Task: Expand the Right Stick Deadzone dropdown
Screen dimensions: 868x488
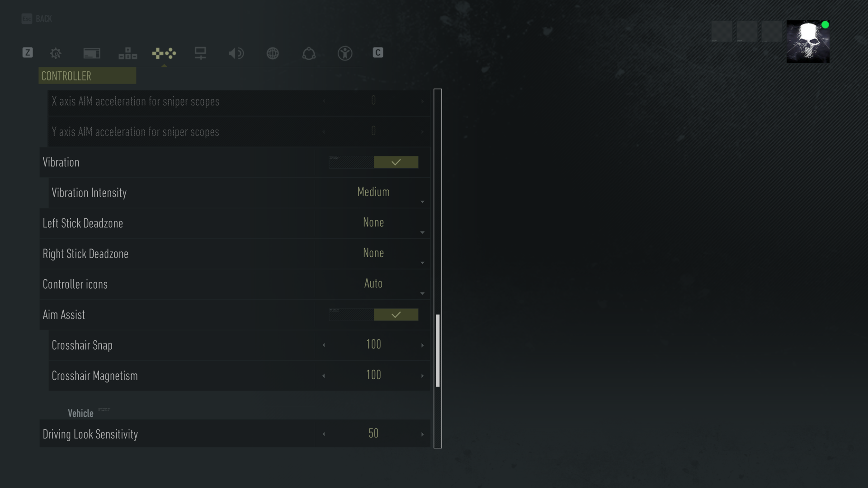Action: point(423,263)
